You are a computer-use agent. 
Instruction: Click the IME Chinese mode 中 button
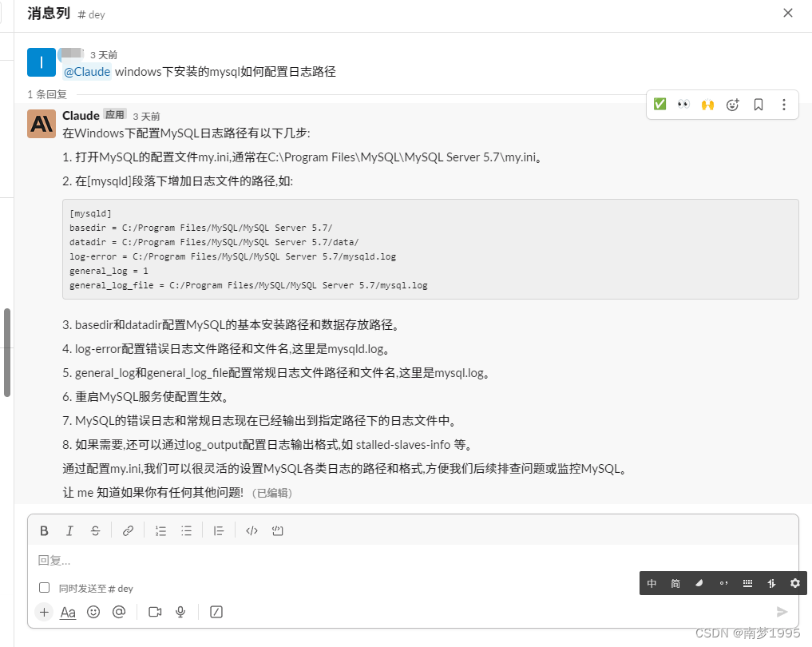click(652, 583)
